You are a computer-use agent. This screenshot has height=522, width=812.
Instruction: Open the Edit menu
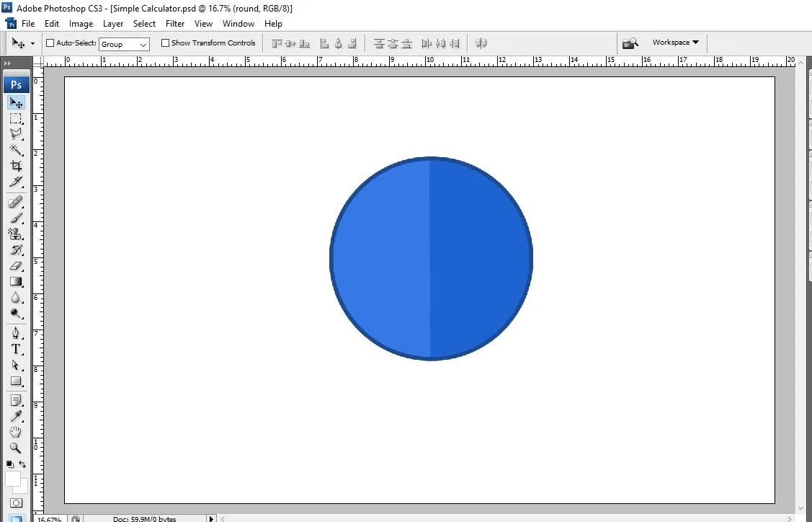[x=52, y=24]
